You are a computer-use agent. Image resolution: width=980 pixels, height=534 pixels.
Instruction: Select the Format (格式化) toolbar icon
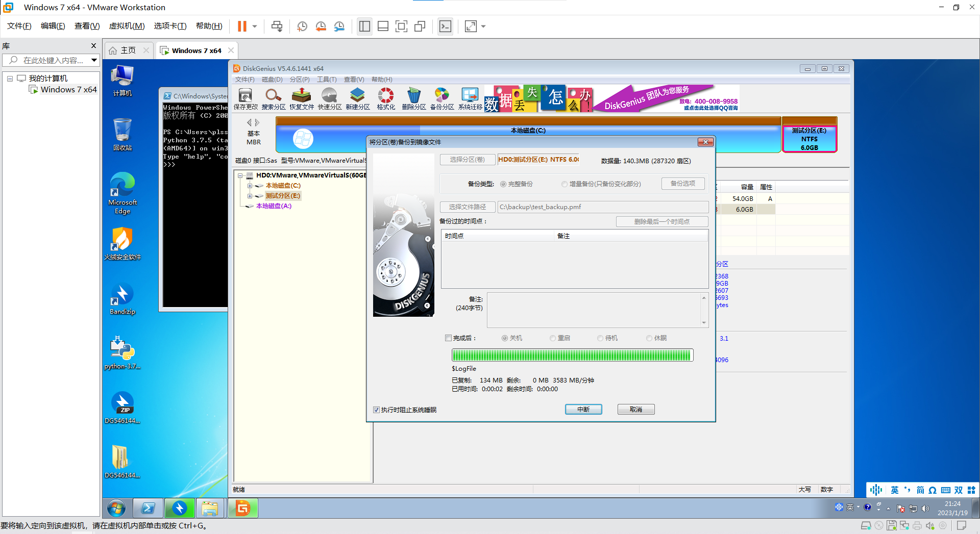coord(386,99)
